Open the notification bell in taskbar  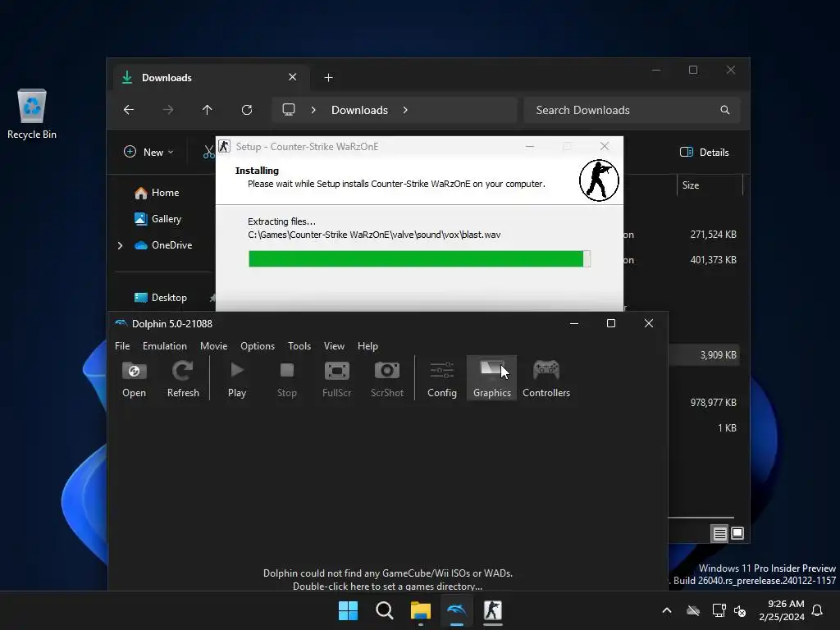[818, 610]
